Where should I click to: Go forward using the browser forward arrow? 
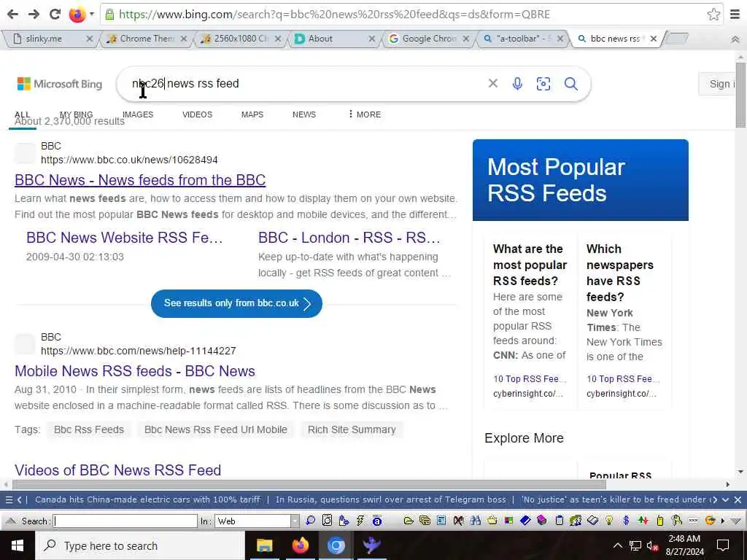pos(34,15)
